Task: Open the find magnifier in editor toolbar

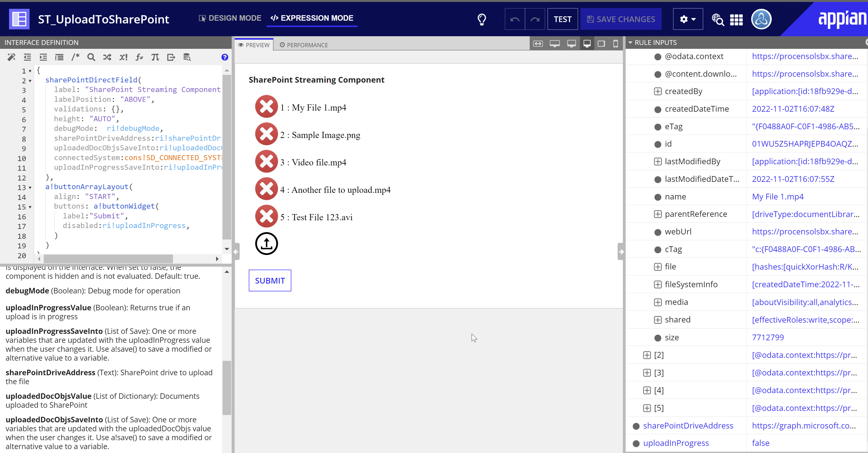Action: (91, 57)
